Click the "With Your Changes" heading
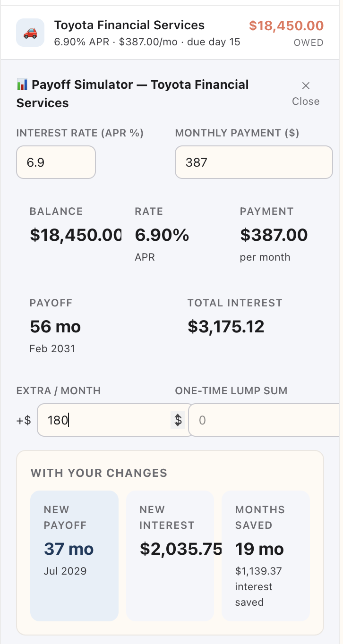Image resolution: width=343 pixels, height=644 pixels. (x=99, y=473)
